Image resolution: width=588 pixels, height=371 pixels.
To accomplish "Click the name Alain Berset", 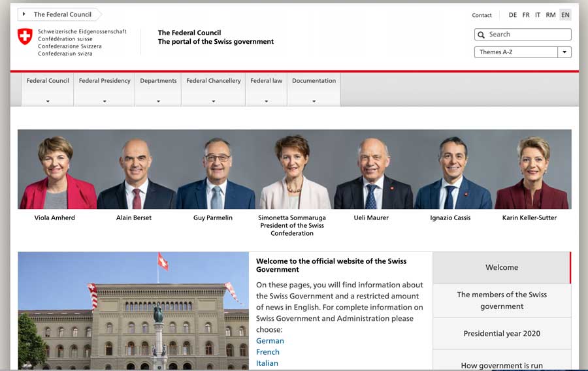I will tap(134, 218).
